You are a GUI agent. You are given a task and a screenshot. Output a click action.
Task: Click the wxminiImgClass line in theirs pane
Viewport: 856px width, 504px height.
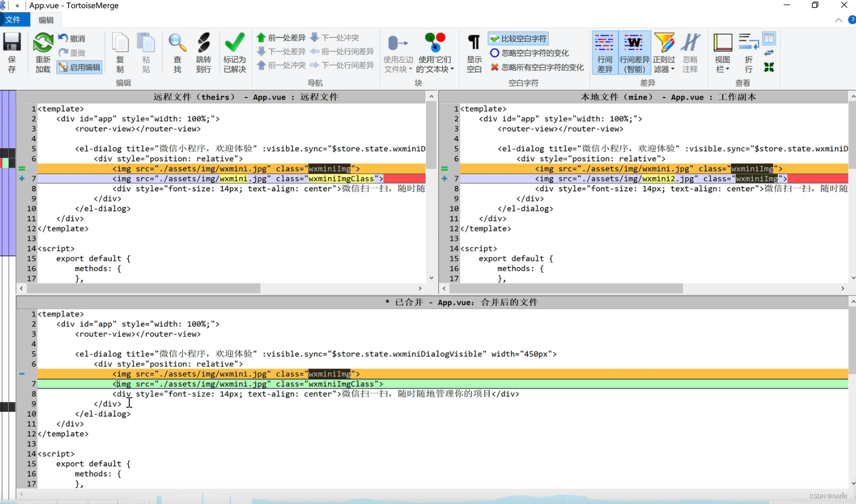tap(231, 179)
